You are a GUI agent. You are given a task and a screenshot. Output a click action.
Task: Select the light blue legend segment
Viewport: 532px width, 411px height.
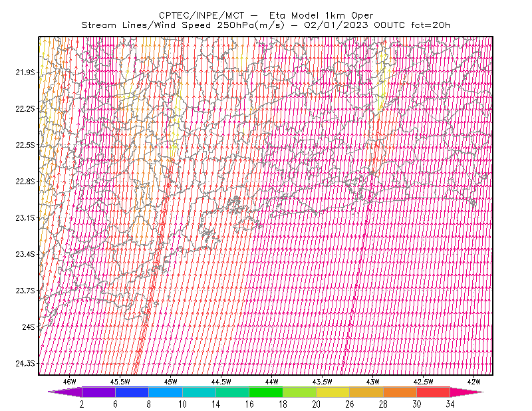tap(166, 392)
